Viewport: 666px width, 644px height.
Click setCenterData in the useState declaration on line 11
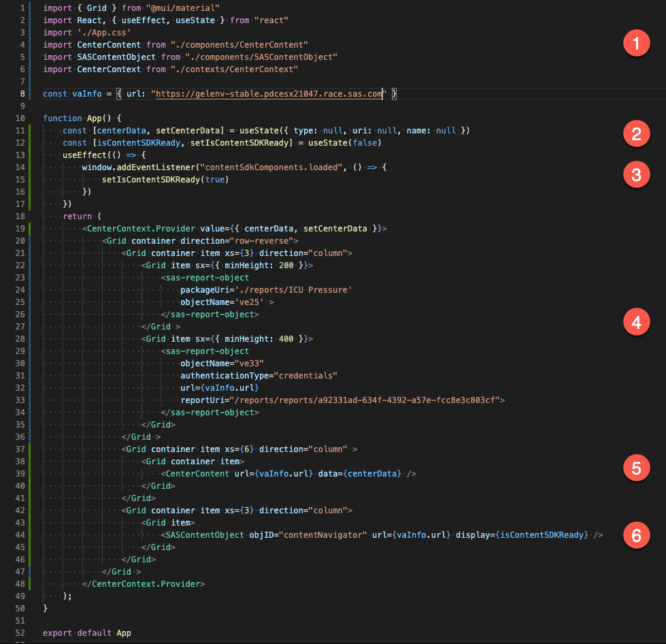point(188,131)
